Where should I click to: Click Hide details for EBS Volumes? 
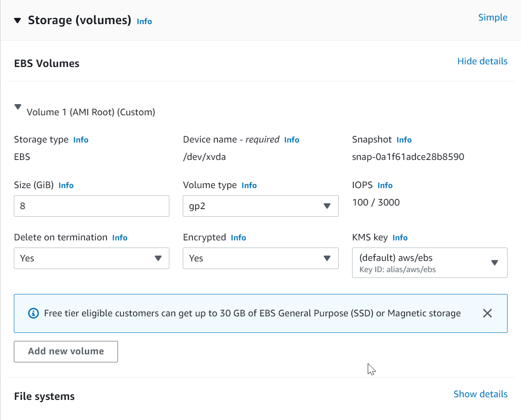pyautogui.click(x=482, y=61)
